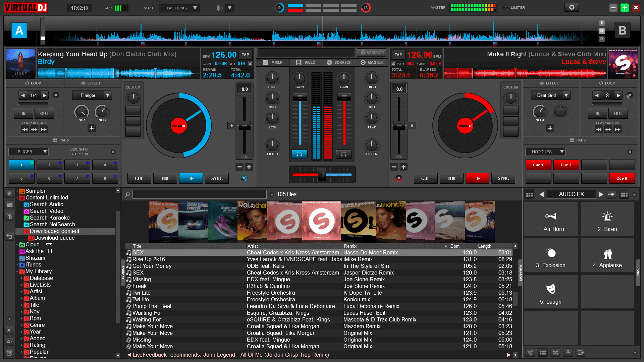Image resolution: width=644 pixels, height=362 pixels.
Task: Enable SANDBOX mode
Action: click(x=371, y=53)
